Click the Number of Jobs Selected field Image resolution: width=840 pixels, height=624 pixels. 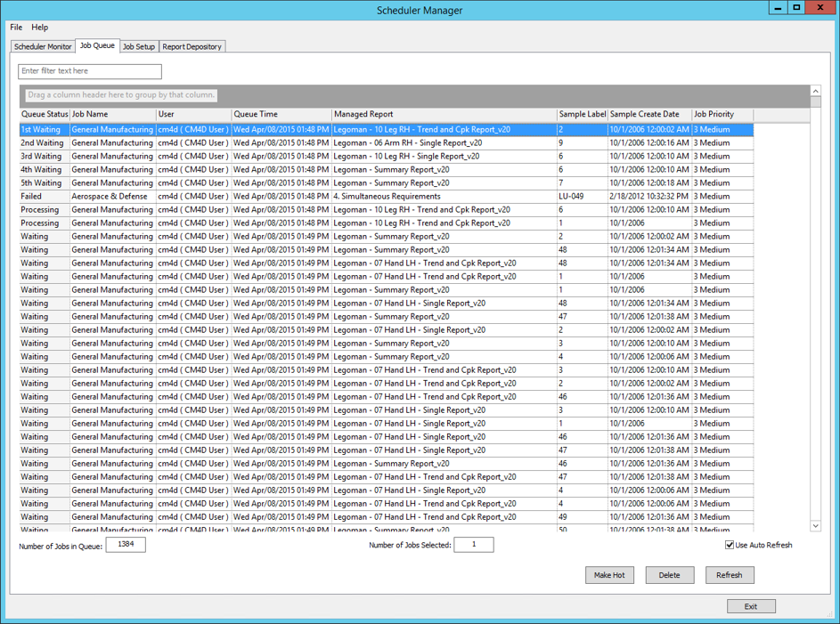[473, 545]
